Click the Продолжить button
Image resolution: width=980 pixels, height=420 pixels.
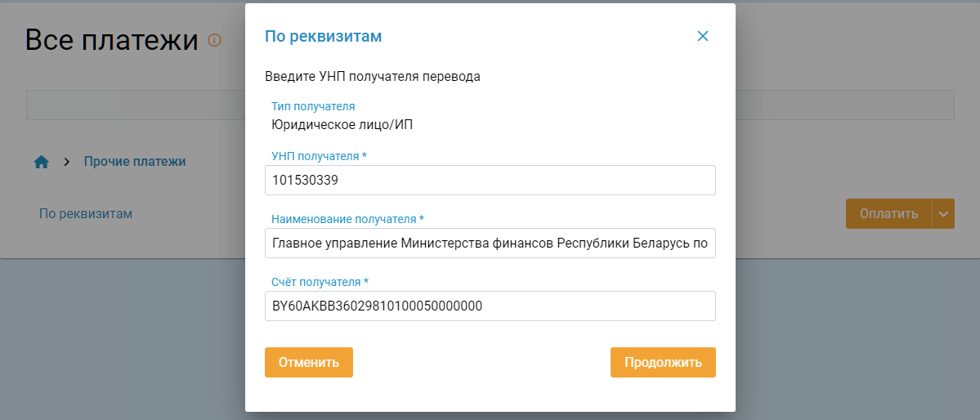click(x=663, y=363)
